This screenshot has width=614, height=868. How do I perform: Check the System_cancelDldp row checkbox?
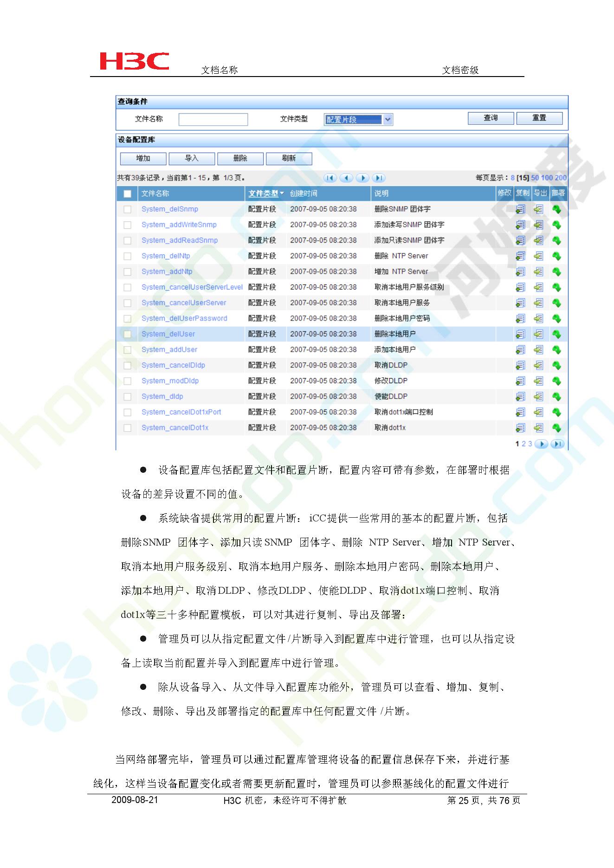click(x=127, y=366)
